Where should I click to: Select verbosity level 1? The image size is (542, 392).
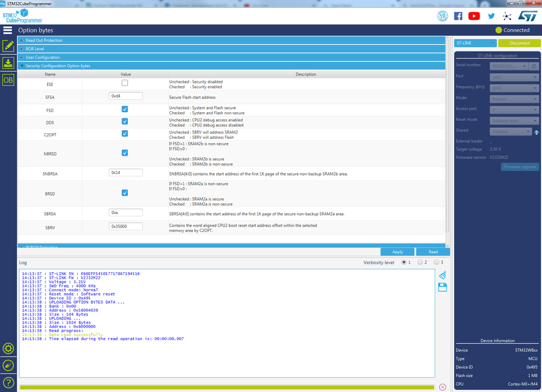[x=404, y=262]
